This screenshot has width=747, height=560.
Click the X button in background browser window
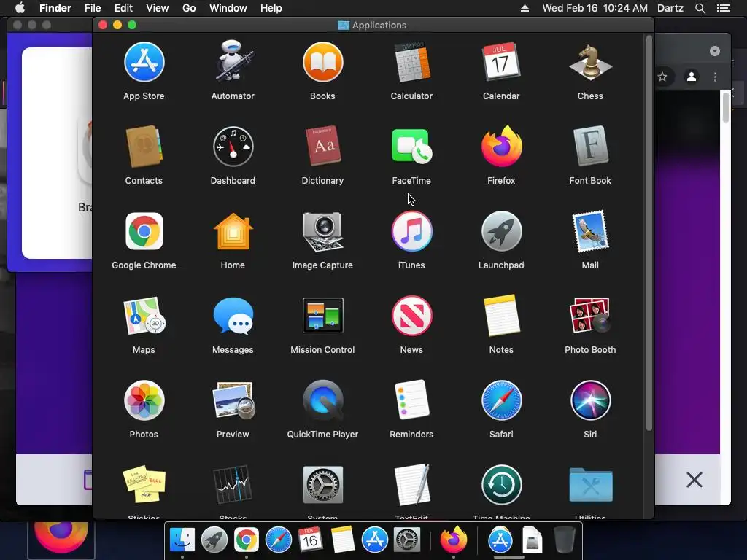[x=694, y=480]
